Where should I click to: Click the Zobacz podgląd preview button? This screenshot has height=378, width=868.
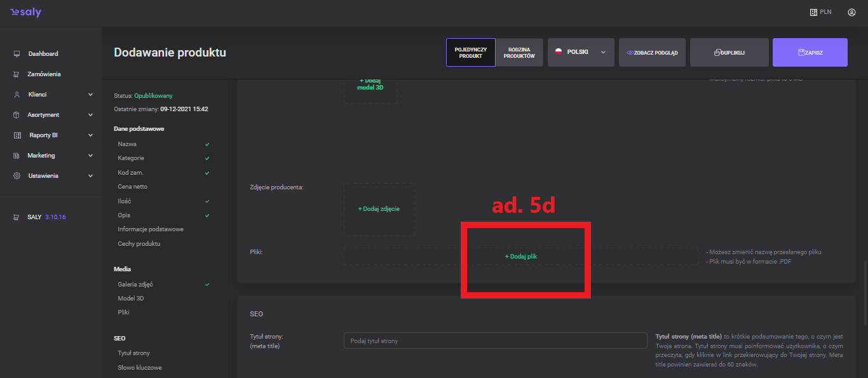coord(651,53)
